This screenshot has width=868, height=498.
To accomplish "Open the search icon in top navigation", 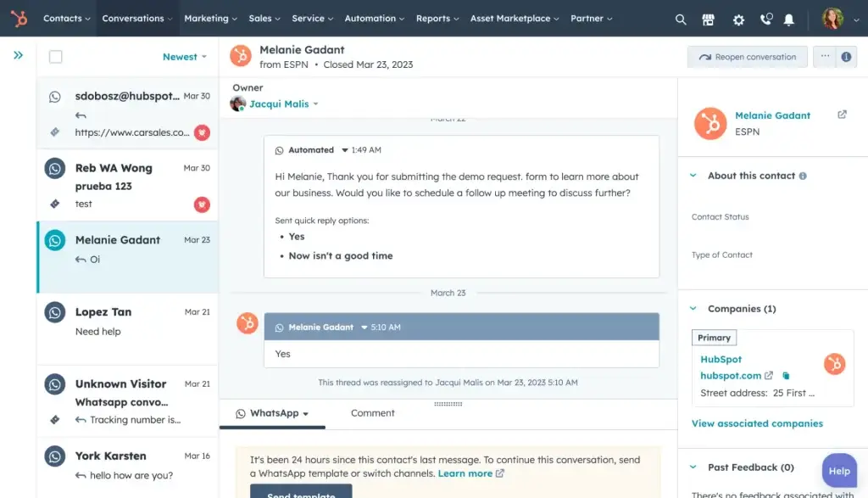I will click(681, 19).
